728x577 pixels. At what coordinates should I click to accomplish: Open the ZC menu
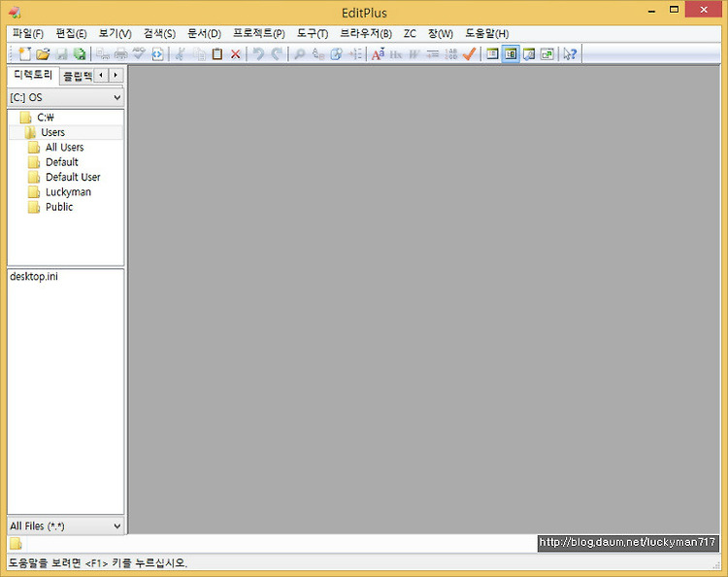[410, 33]
